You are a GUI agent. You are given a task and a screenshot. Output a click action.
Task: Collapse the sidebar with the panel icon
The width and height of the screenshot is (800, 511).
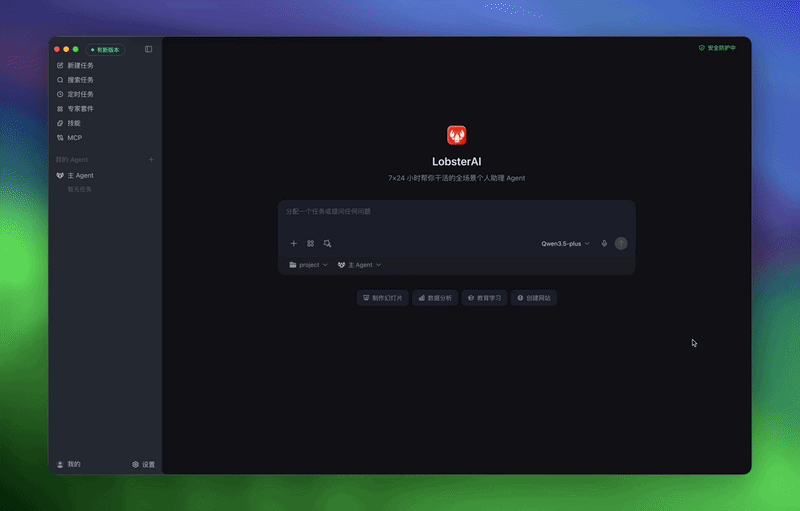click(x=148, y=49)
